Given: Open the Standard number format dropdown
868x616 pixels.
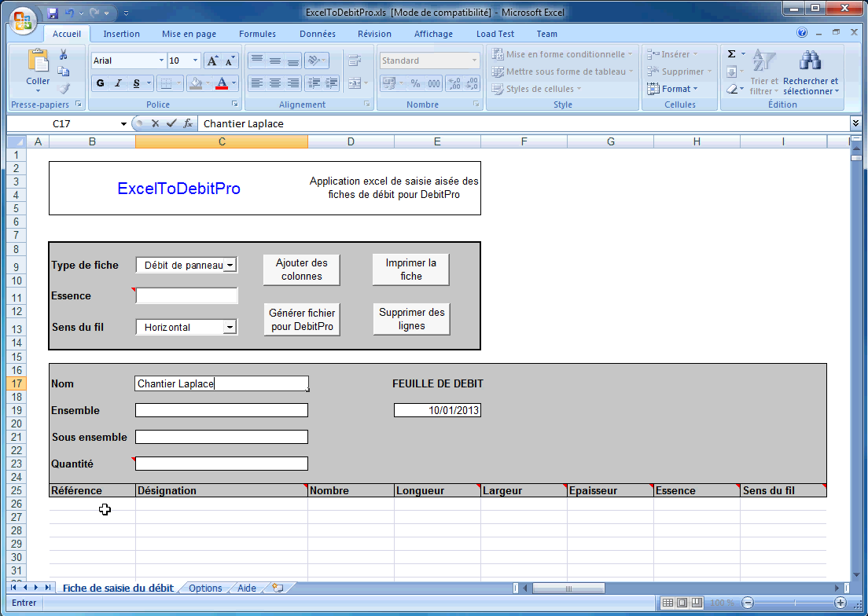Looking at the screenshot, I should (474, 60).
